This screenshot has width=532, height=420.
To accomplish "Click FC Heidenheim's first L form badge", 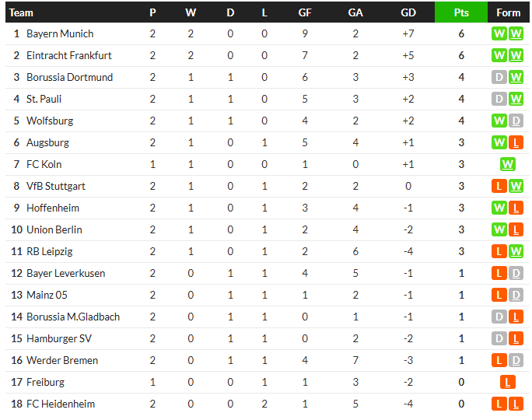I will (499, 404).
